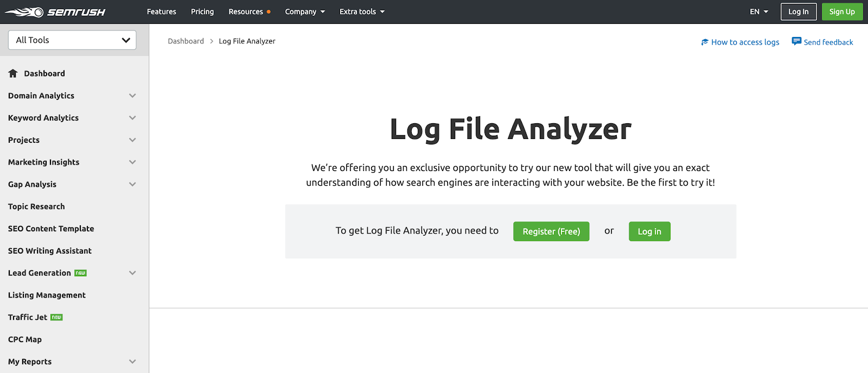
Task: Expand the Keyword Analytics section
Action: (x=132, y=118)
